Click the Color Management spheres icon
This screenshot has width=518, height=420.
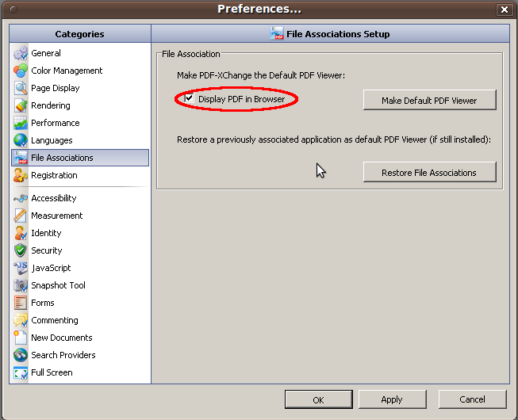(21, 71)
